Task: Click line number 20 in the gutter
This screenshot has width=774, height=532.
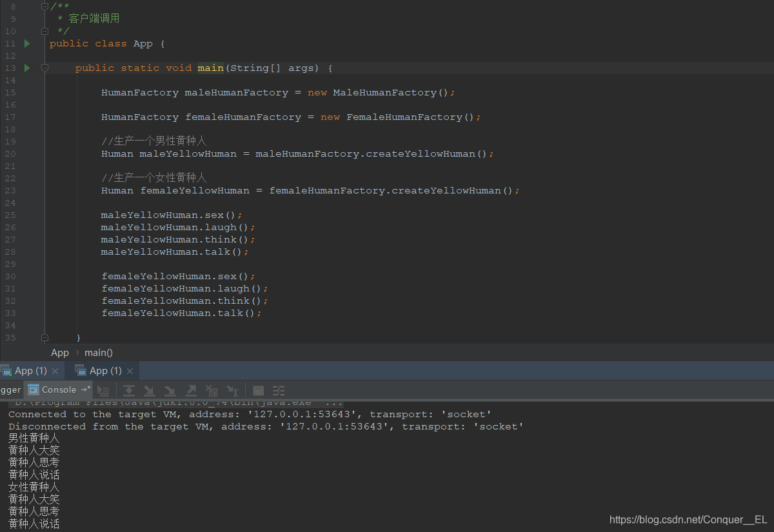Action: tap(10, 153)
